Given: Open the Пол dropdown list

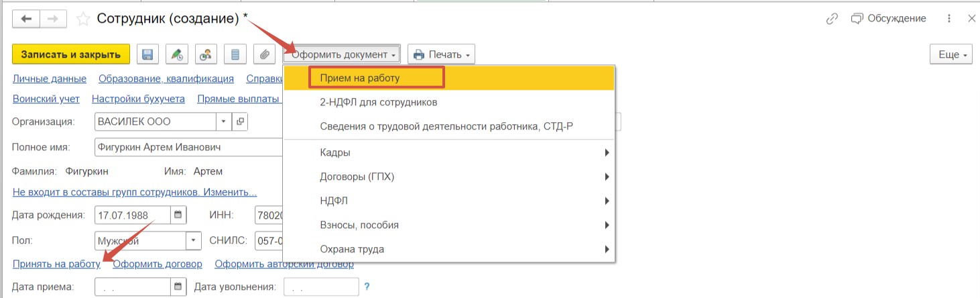Looking at the screenshot, I should click(x=193, y=240).
